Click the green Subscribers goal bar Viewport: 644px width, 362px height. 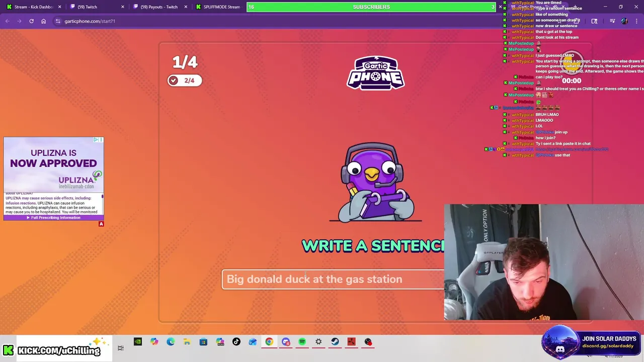click(x=371, y=7)
